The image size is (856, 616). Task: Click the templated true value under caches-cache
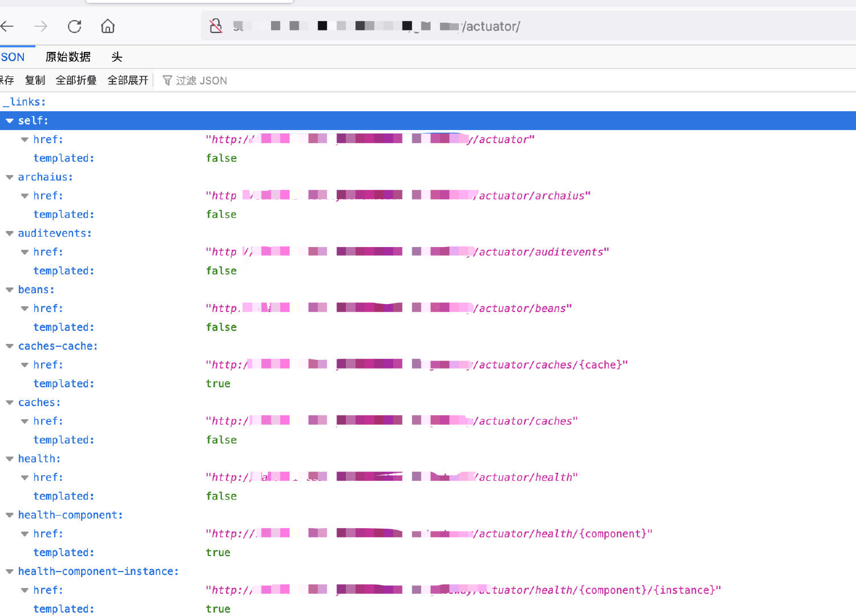(218, 384)
